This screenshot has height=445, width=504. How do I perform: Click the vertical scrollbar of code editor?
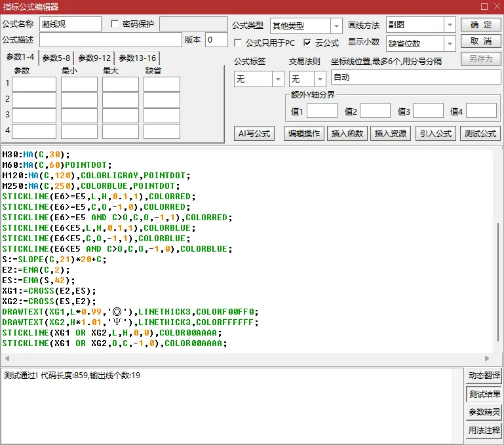click(x=498, y=281)
